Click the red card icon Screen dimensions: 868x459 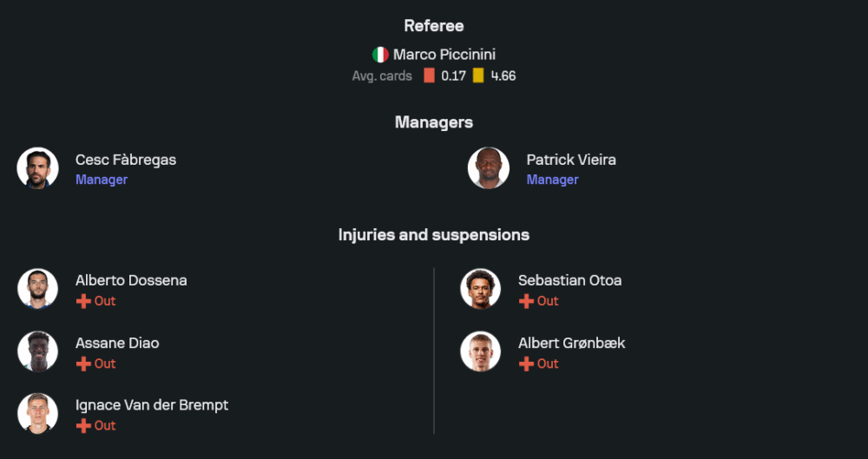(x=429, y=75)
